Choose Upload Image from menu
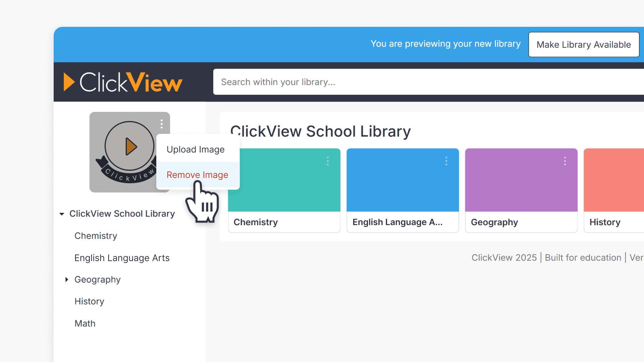This screenshot has height=362, width=644. [x=196, y=149]
